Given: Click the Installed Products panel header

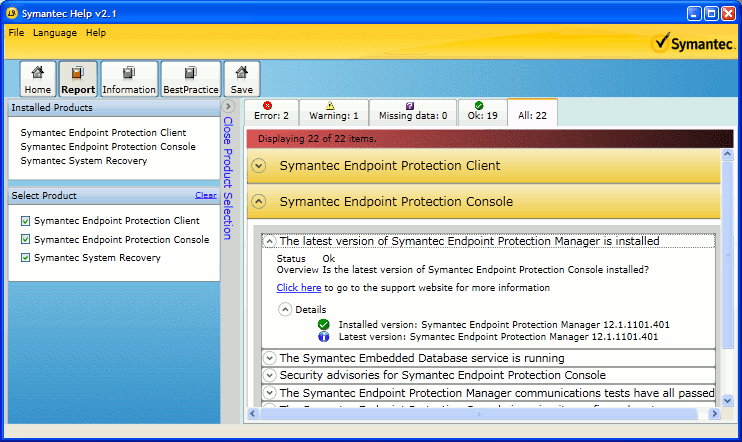Looking at the screenshot, I should 114,107.
